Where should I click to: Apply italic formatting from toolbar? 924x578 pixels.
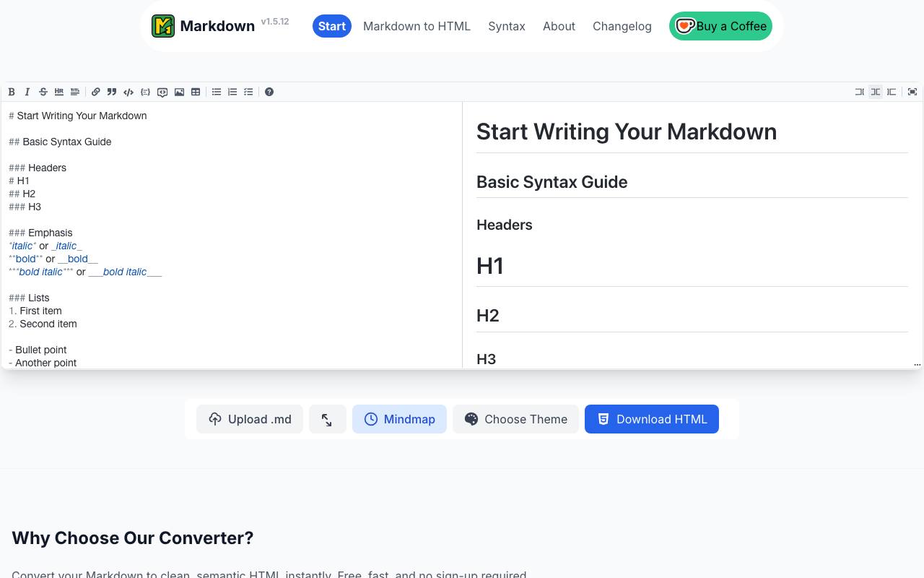click(x=27, y=92)
